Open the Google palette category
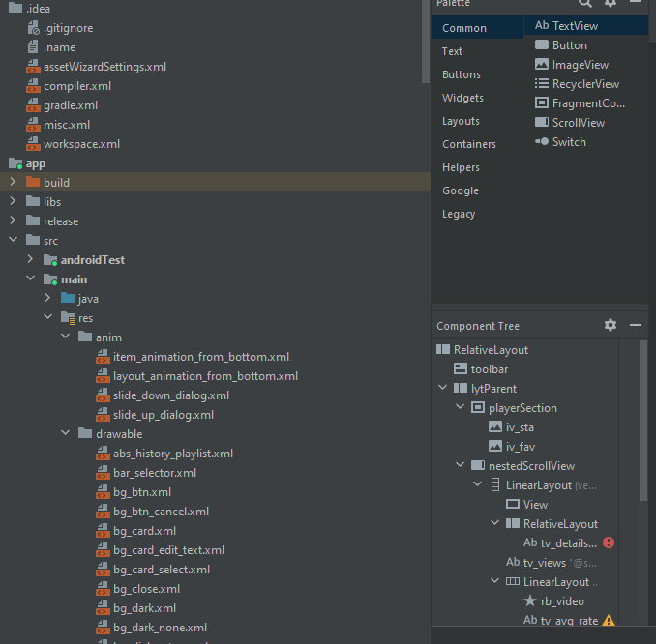656x644 pixels. coord(461,190)
